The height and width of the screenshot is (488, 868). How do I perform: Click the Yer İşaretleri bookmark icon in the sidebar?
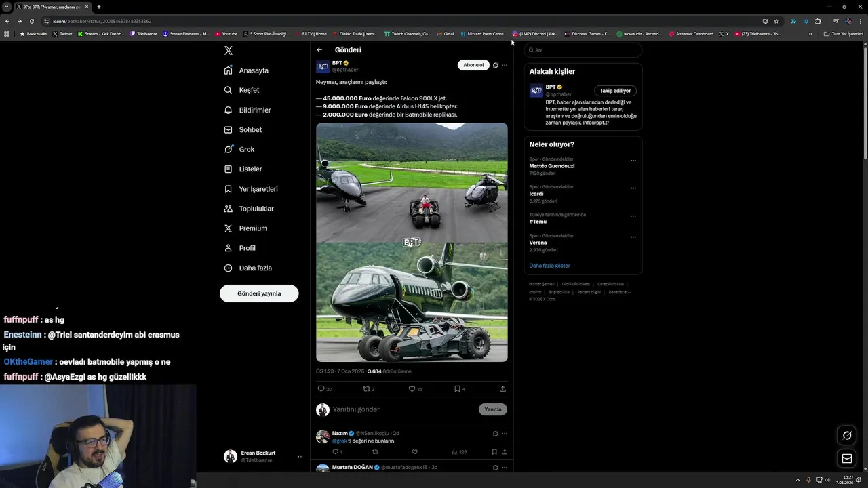tap(229, 189)
